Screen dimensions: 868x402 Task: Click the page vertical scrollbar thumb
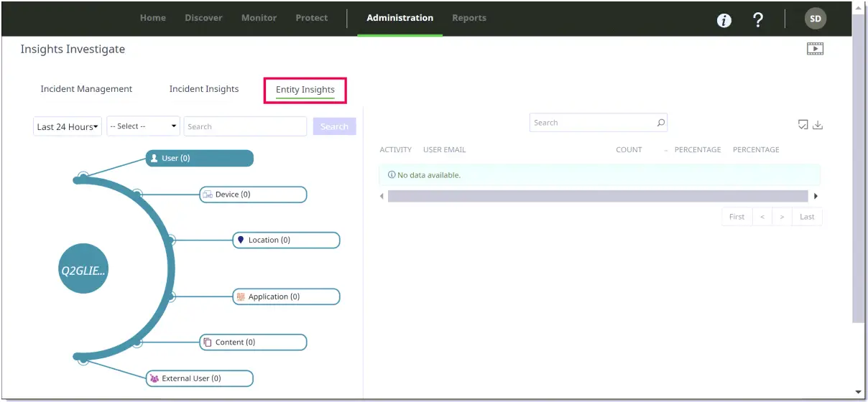(859, 169)
